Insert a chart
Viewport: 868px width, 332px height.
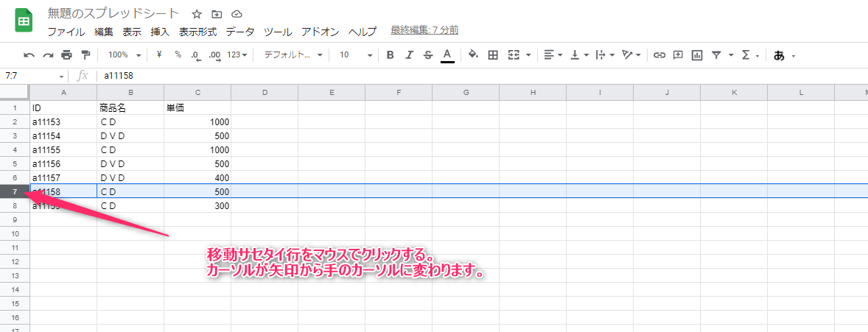pos(697,54)
